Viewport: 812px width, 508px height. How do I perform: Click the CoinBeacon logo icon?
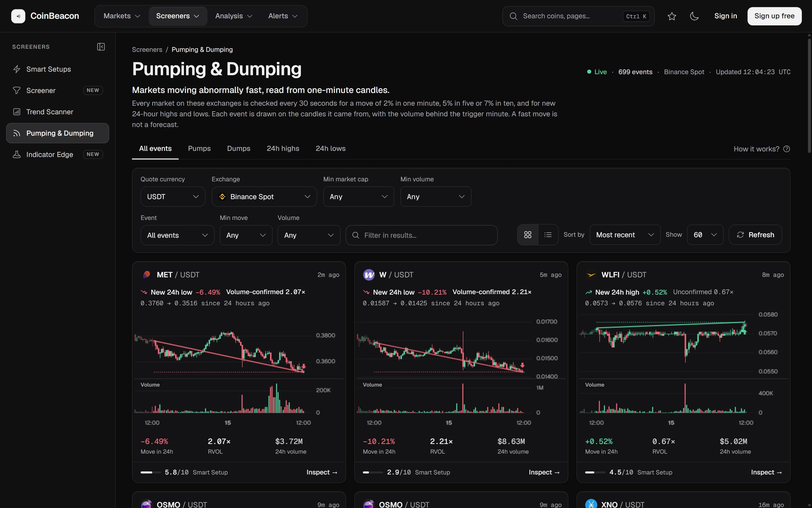pyautogui.click(x=18, y=16)
